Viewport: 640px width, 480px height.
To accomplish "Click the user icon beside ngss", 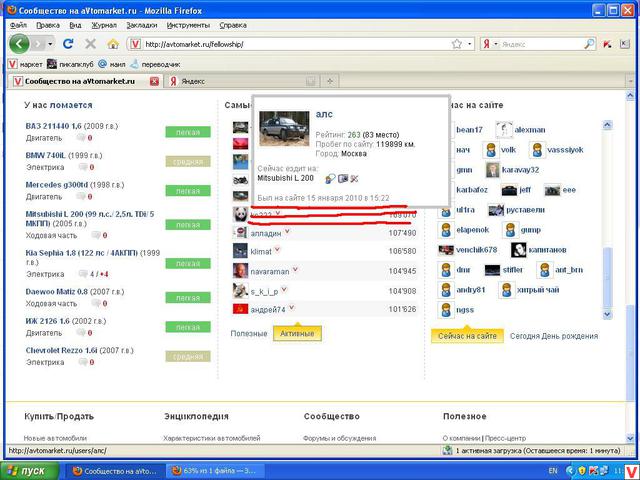I will click(x=446, y=310).
